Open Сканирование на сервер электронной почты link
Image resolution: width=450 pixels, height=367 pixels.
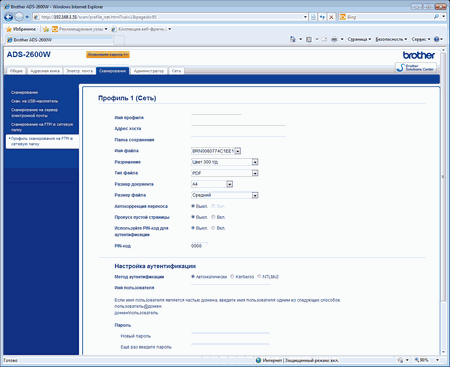coord(34,113)
